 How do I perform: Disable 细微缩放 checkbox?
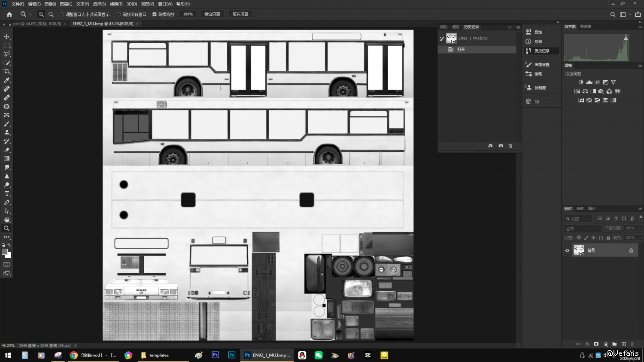(x=155, y=14)
